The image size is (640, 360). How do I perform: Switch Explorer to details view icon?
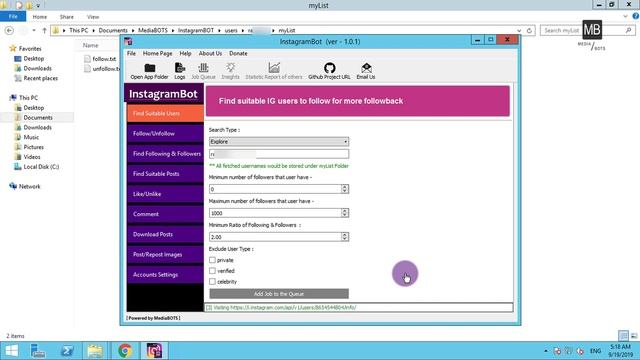pyautogui.click(x=624, y=336)
